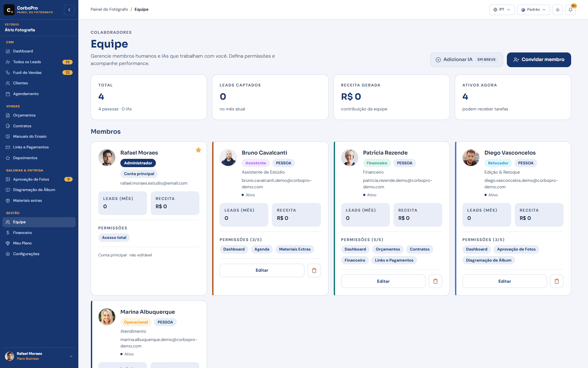Open the PT language dropdown
The height and width of the screenshot is (368, 588).
point(502,10)
